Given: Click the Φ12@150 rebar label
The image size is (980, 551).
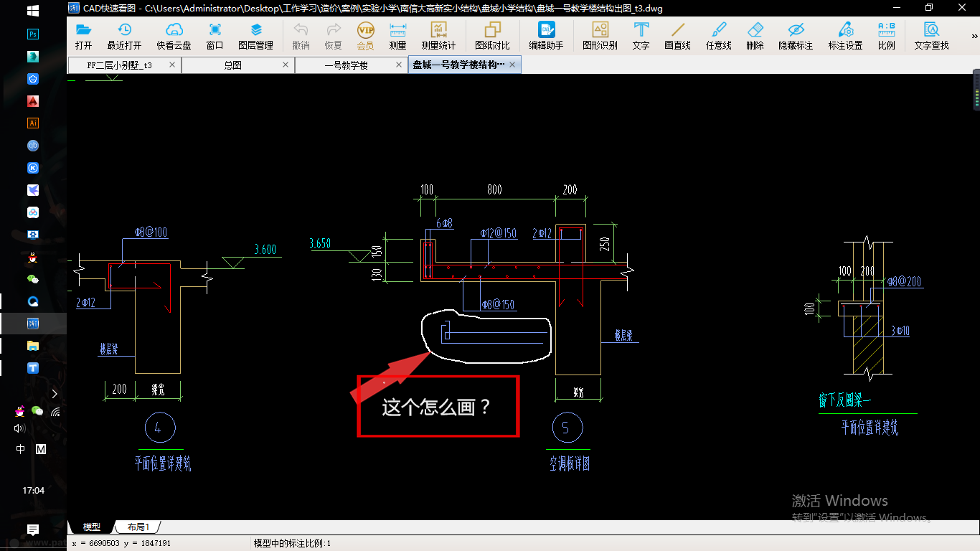Looking at the screenshot, I should 499,233.
